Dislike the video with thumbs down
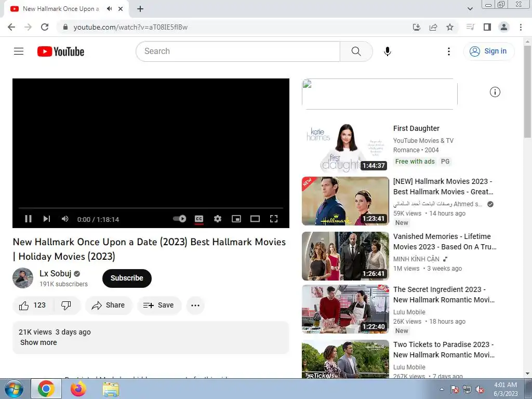The height and width of the screenshot is (399, 532). (x=66, y=305)
